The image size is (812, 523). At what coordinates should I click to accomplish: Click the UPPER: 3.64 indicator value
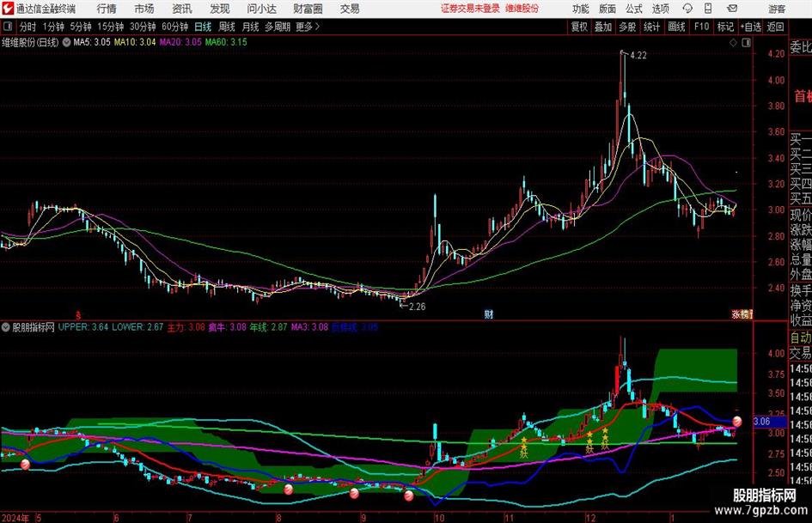click(x=82, y=327)
